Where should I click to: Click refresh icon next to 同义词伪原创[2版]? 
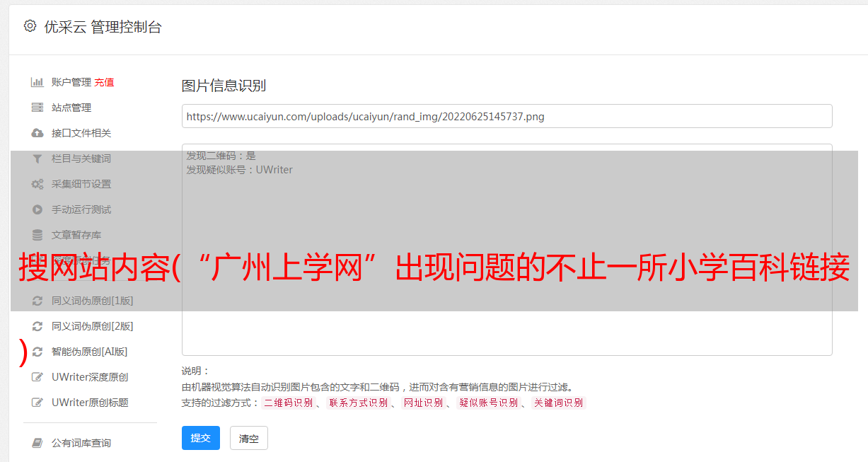click(x=37, y=326)
